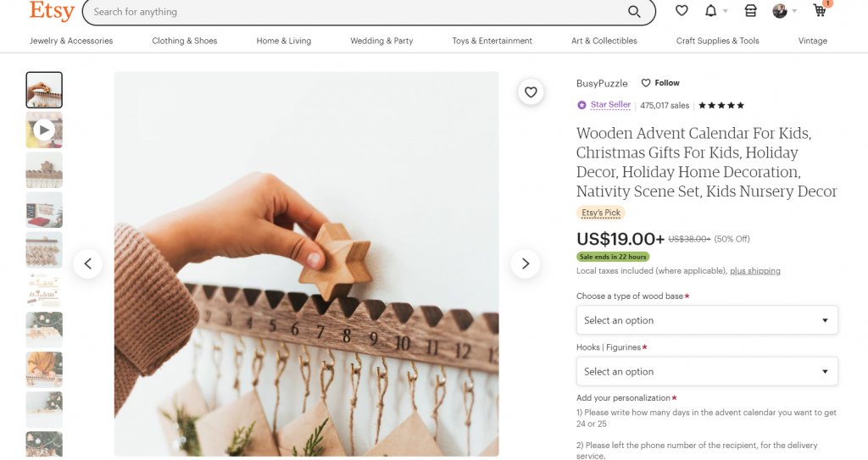Screen dimensions: 868x460
Task: Open Favorites heart icon in header
Action: tap(682, 11)
